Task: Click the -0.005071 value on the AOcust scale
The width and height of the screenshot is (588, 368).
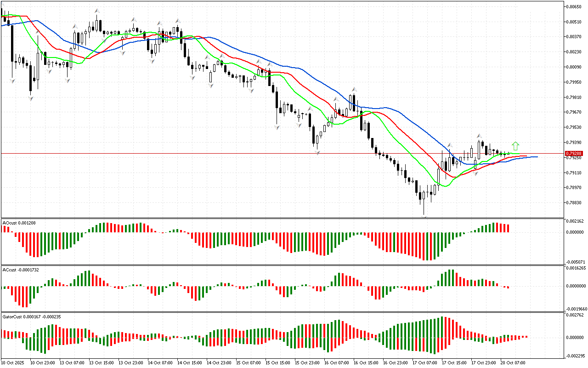Action: point(575,262)
